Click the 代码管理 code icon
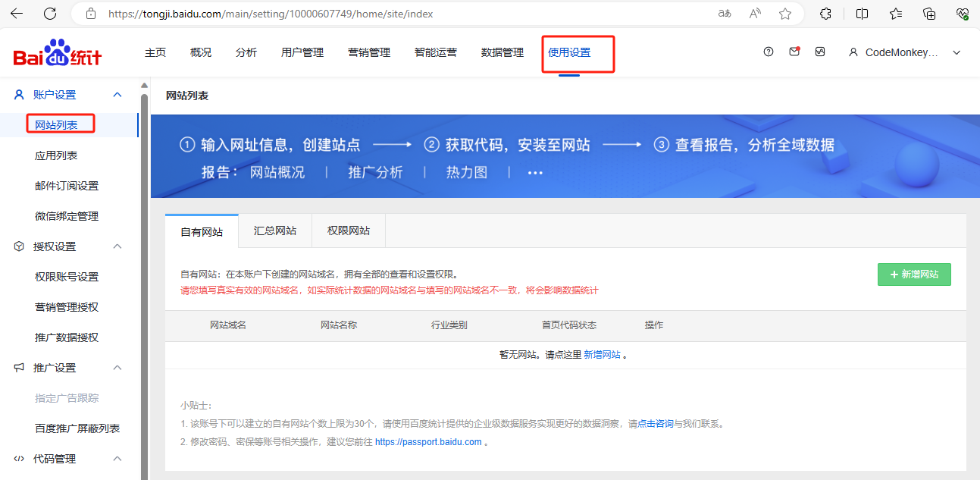 (x=20, y=459)
